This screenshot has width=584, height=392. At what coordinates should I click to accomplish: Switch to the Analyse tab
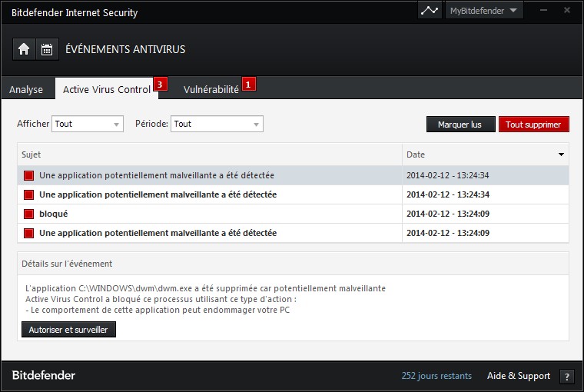point(26,90)
